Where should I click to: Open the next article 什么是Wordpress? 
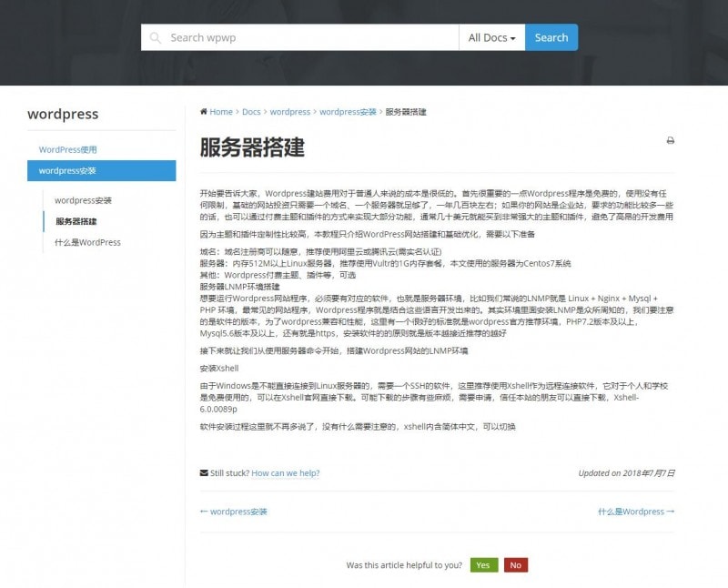click(635, 512)
